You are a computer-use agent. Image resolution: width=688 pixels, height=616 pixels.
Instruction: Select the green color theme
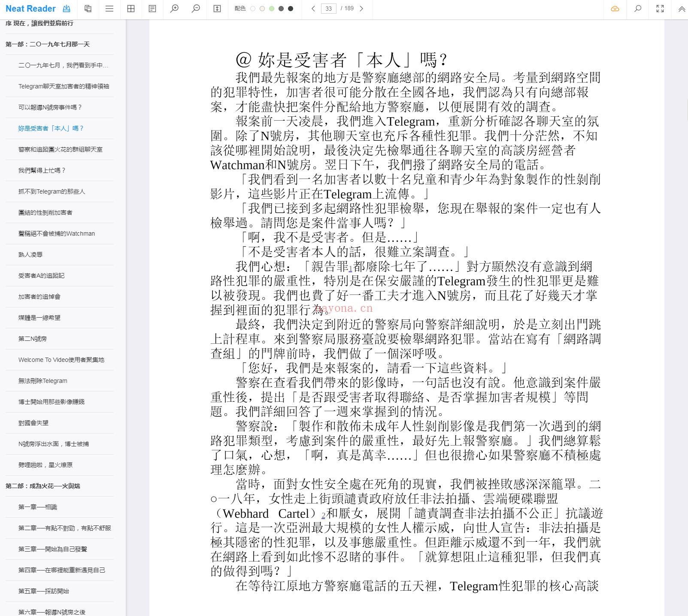tap(272, 9)
